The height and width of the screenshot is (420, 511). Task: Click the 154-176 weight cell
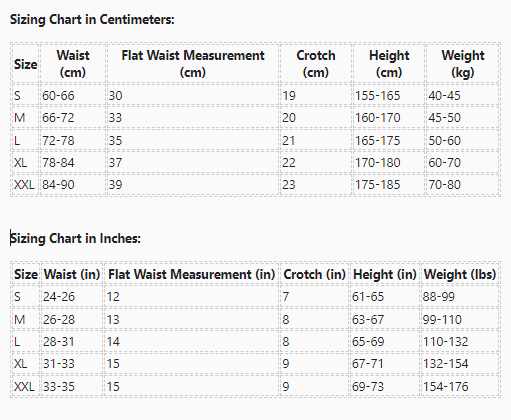point(460,387)
